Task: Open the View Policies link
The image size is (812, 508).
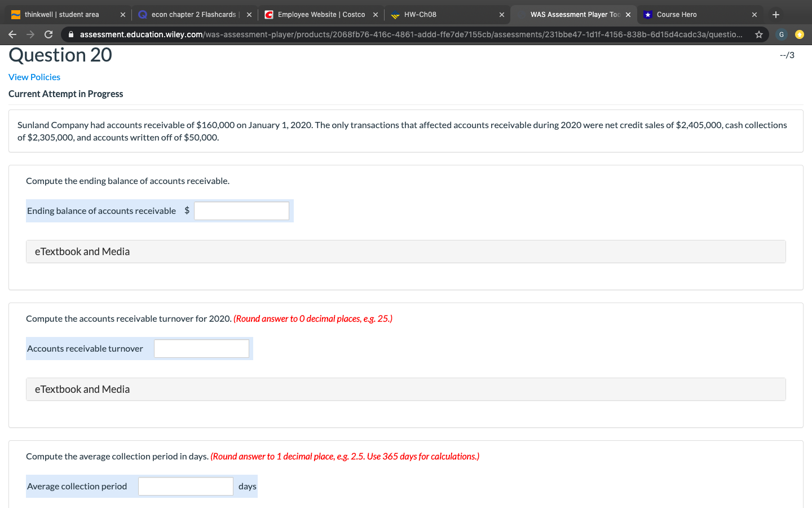Action: click(34, 77)
